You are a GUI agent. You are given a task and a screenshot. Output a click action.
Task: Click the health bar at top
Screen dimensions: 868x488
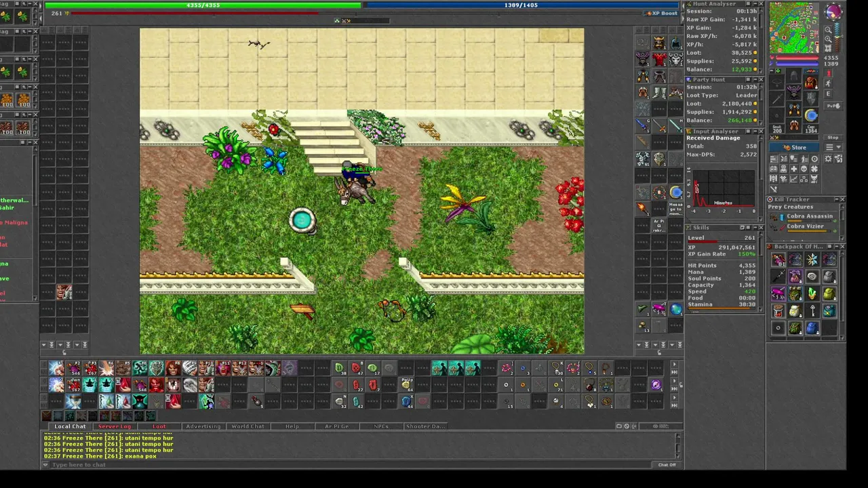pos(203,5)
